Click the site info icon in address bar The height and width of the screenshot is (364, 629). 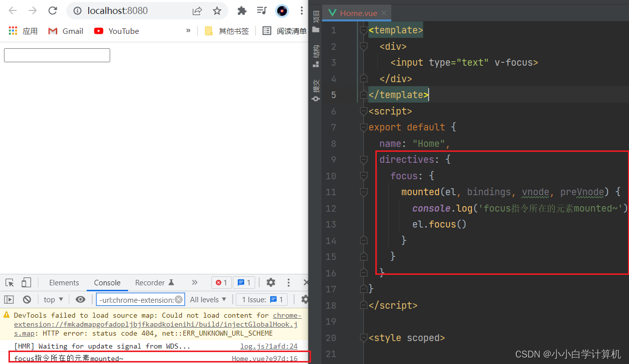(77, 10)
